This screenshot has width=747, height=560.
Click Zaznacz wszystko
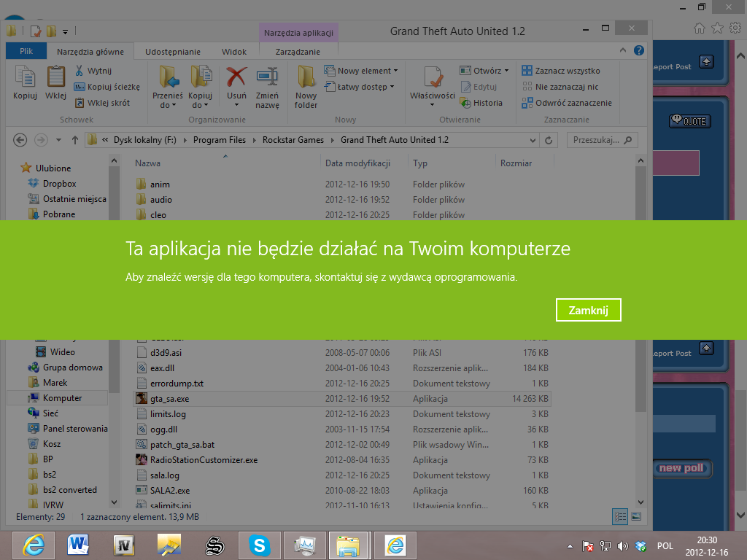tap(561, 71)
